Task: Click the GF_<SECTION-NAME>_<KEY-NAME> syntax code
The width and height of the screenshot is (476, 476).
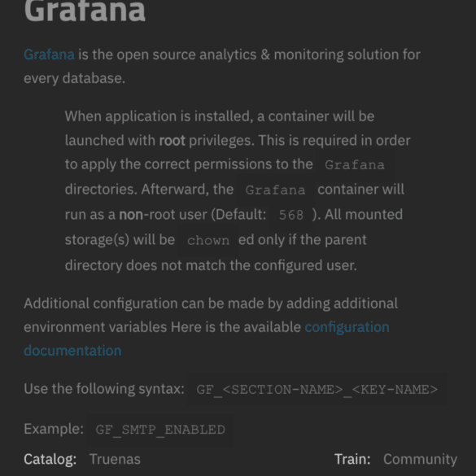Action: 317,390
